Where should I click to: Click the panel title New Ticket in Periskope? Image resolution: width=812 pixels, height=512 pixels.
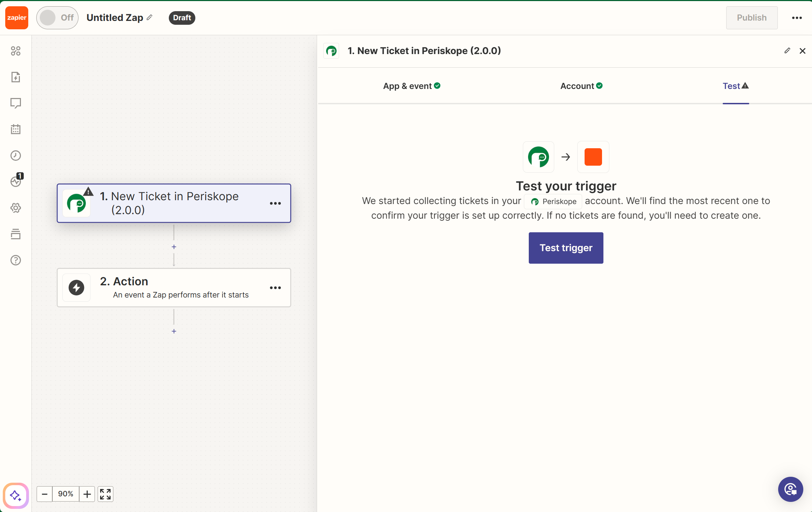(424, 51)
